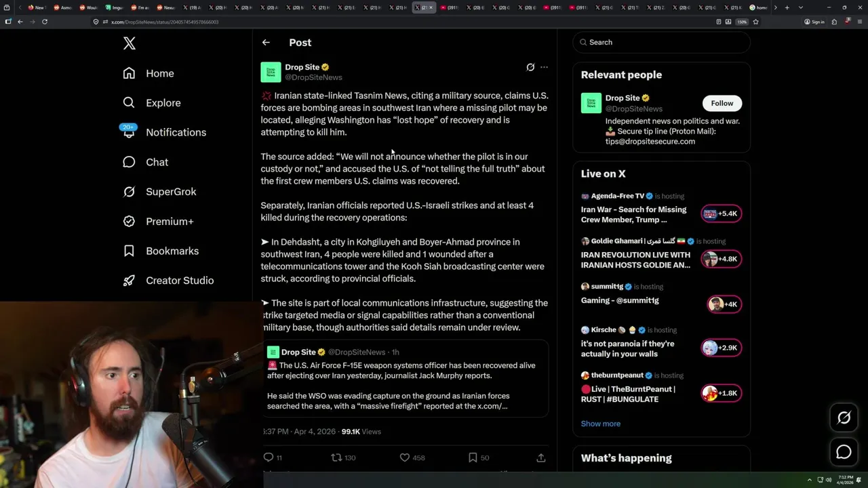Click bookmark star icon in address bar
Viewport: 868px width, 488px height.
755,22
